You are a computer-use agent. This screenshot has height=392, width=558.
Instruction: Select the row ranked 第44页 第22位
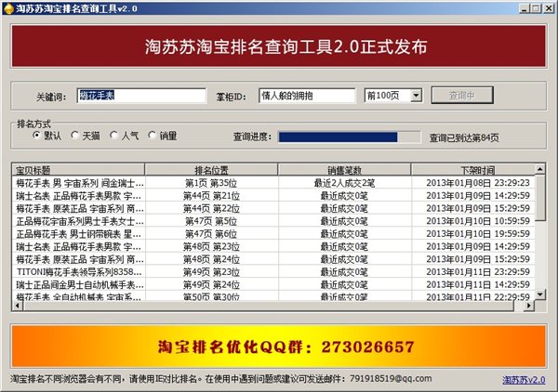(x=273, y=209)
